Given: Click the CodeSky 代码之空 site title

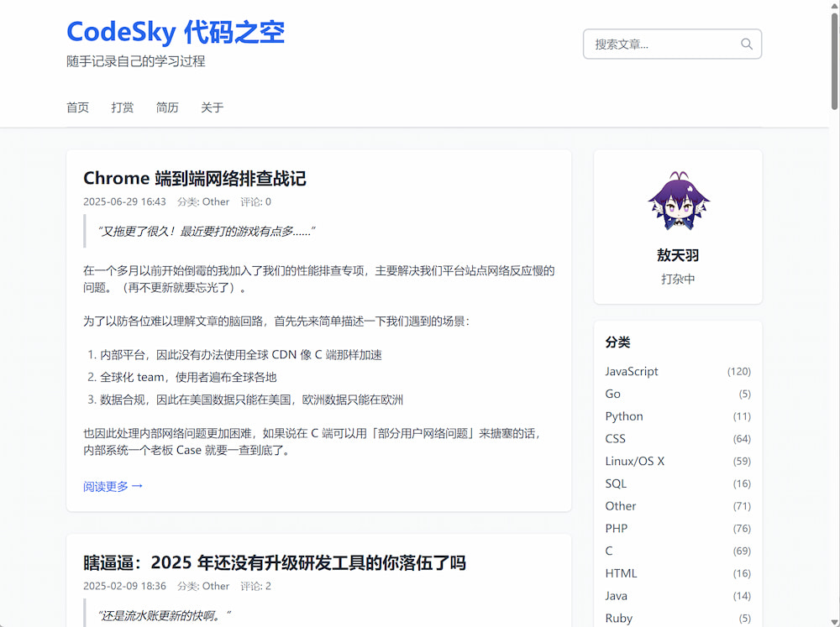Looking at the screenshot, I should (176, 32).
